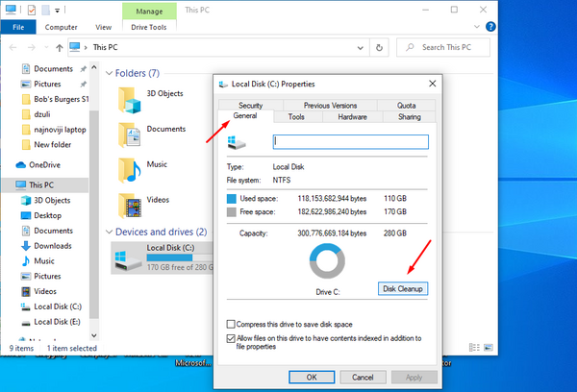
Task: Open Explorer Help question mark icon
Action: [x=490, y=27]
